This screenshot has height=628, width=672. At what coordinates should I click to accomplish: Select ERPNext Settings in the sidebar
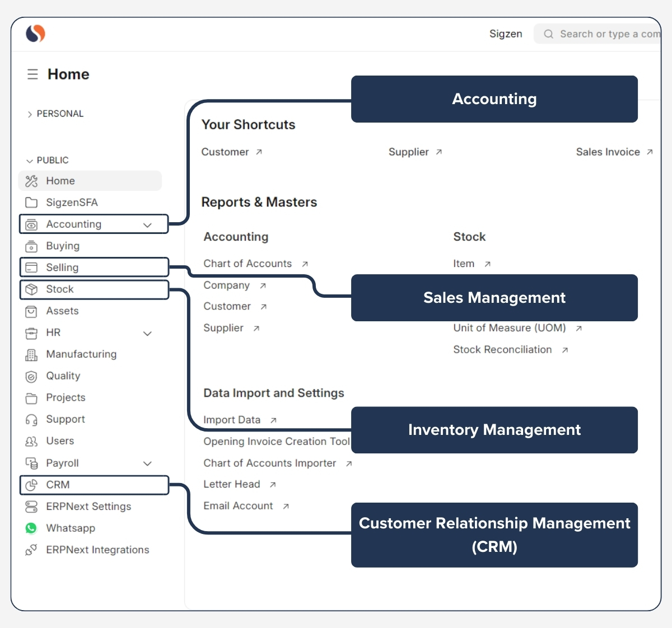[x=87, y=507]
